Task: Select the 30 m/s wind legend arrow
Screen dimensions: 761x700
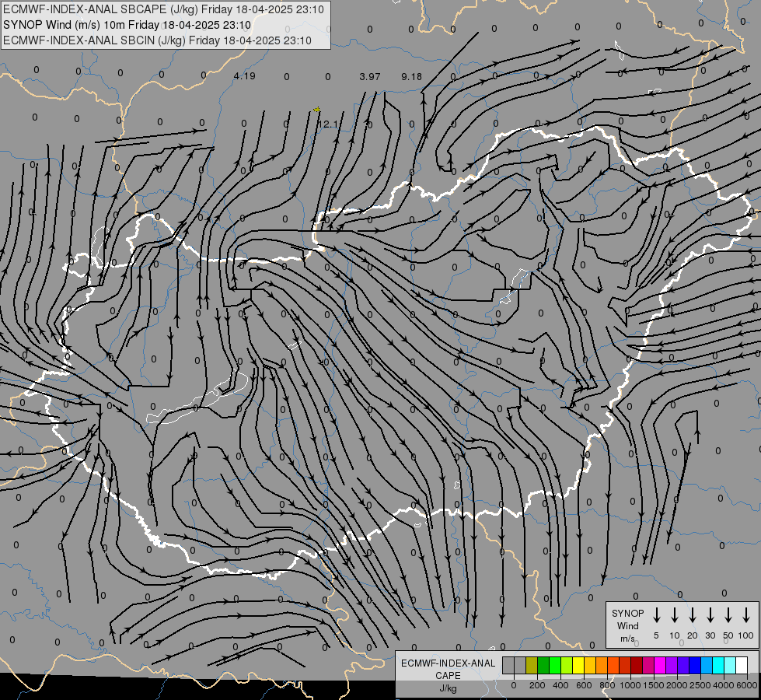Action: 710,615
